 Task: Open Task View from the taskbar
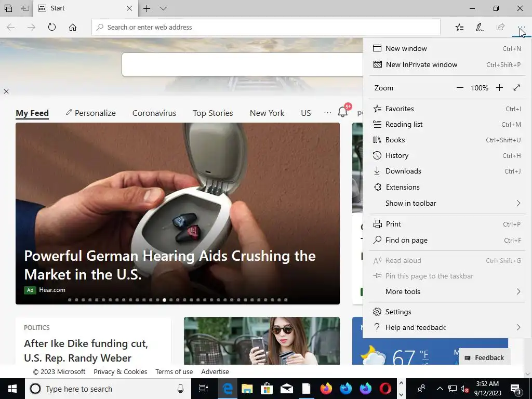[204, 389]
